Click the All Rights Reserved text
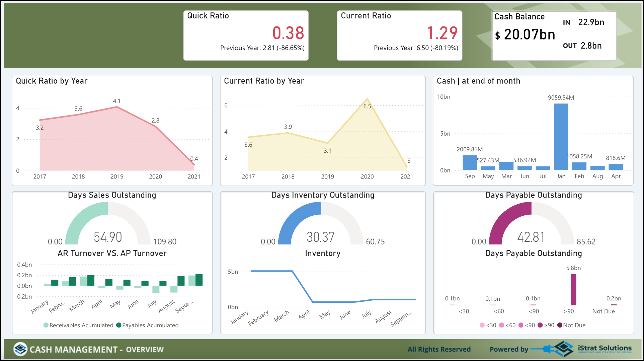 coord(439,349)
